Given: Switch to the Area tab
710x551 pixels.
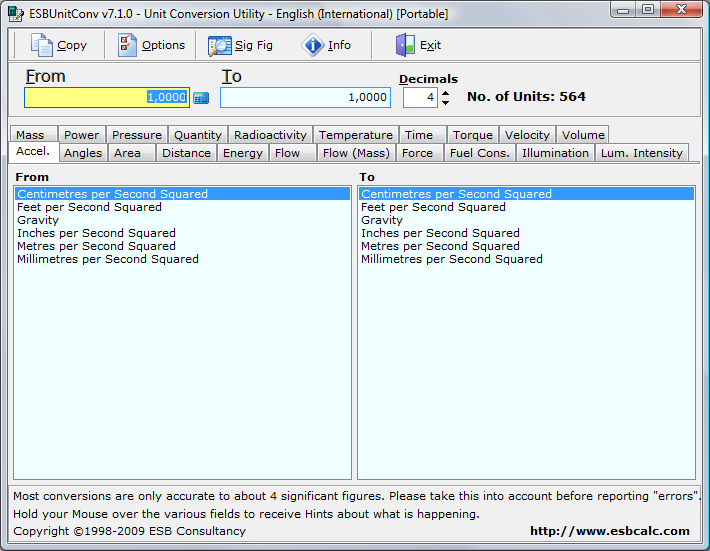Looking at the screenshot, I should point(132,153).
